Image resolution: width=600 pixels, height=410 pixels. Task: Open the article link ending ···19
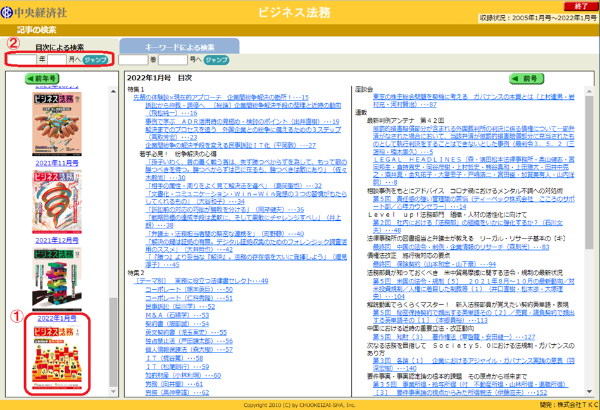(242, 121)
